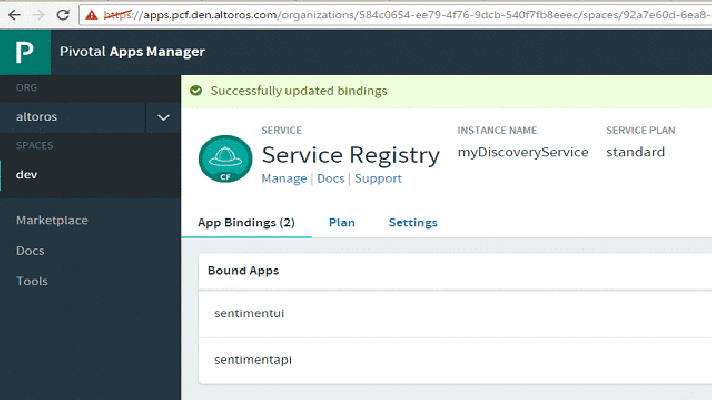Click the SPACES label in sidebar

coord(35,146)
